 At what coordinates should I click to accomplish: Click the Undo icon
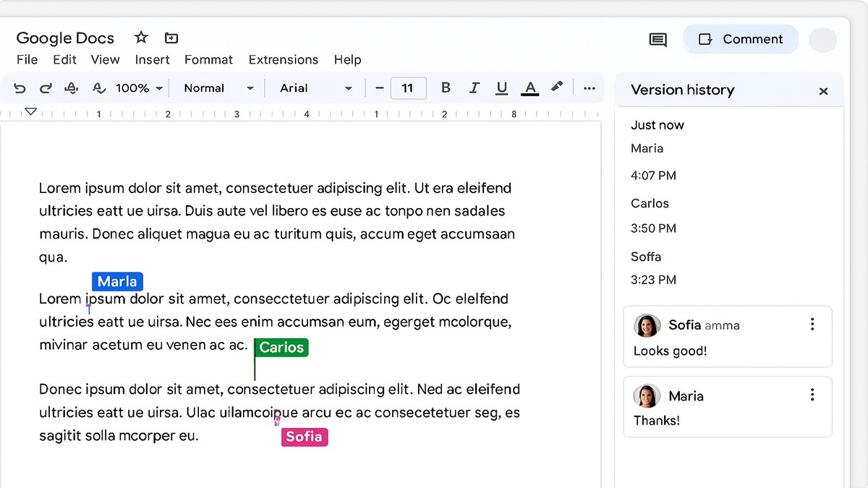click(x=20, y=87)
